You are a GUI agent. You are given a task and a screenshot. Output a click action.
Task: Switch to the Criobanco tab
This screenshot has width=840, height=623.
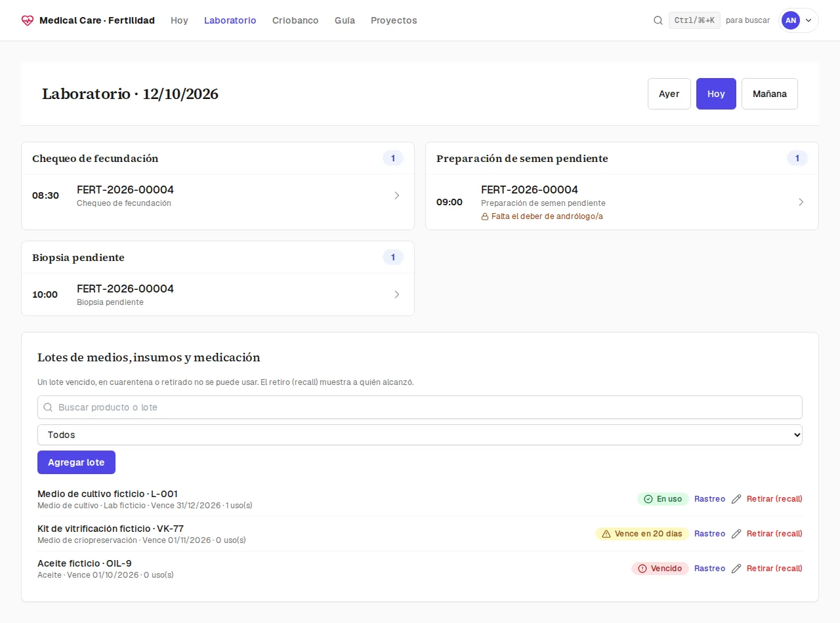(295, 20)
